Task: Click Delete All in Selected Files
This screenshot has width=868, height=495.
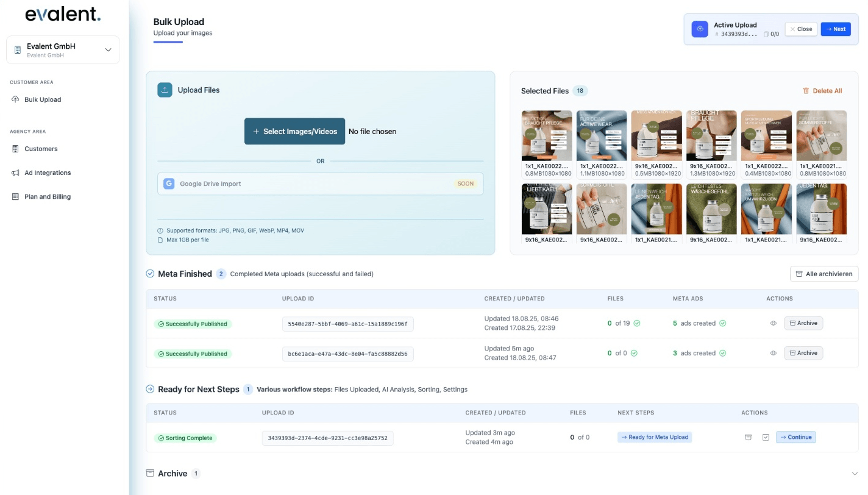Action: coord(822,91)
